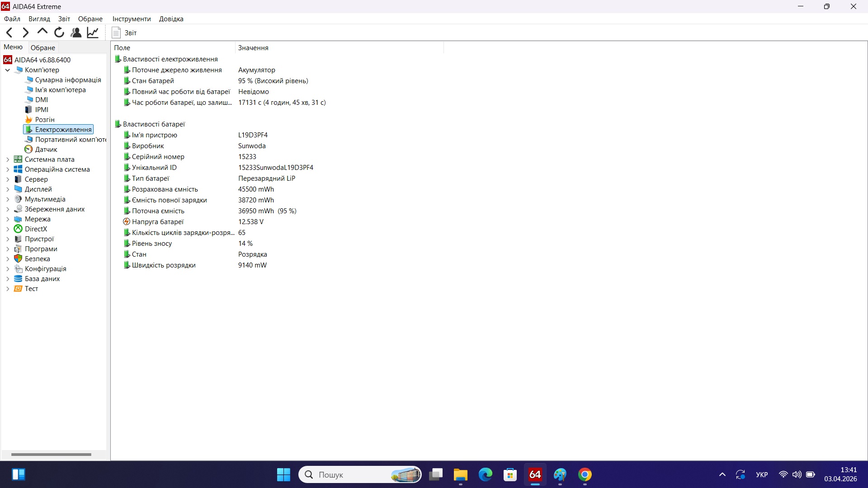
Task: Click the Звіт report icon
Action: (x=117, y=33)
